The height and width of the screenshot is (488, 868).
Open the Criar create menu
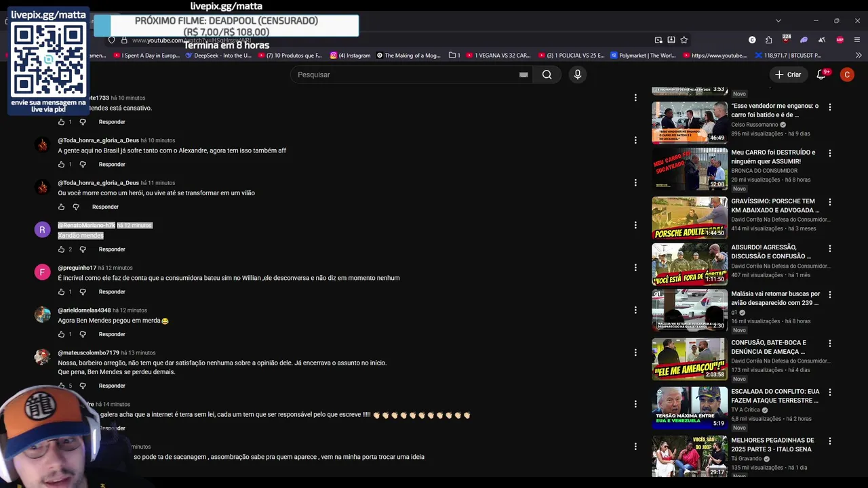coord(788,75)
